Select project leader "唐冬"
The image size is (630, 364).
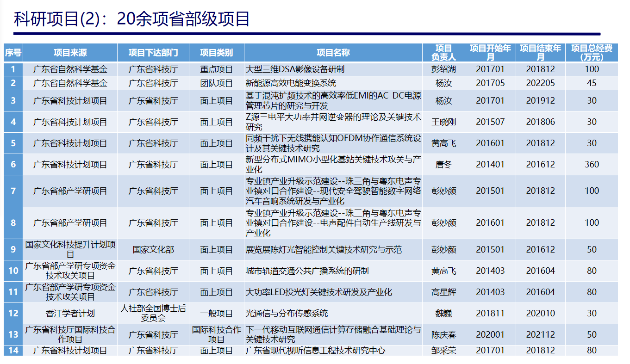(443, 165)
